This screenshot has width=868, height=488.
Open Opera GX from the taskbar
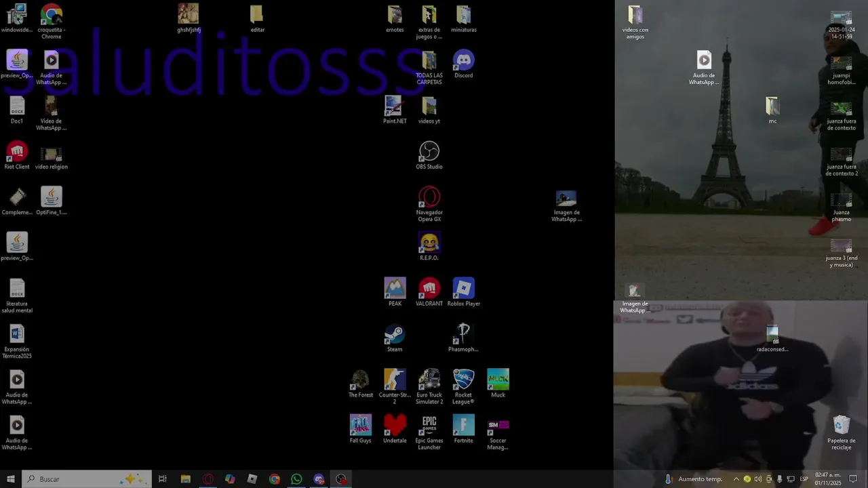[208, 479]
